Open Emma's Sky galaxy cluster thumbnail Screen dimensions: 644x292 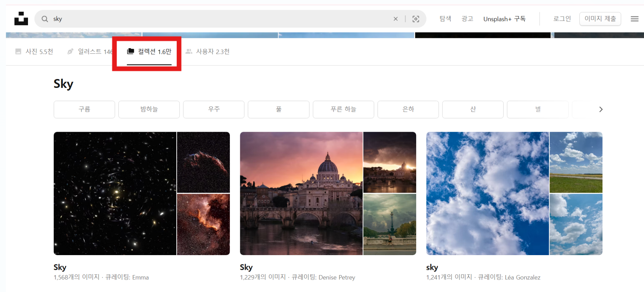pos(115,193)
